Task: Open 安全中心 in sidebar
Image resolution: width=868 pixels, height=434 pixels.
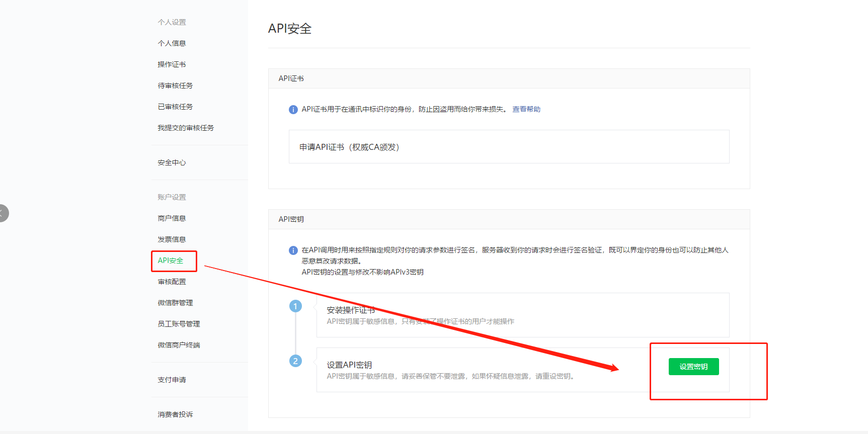Action: pos(172,162)
